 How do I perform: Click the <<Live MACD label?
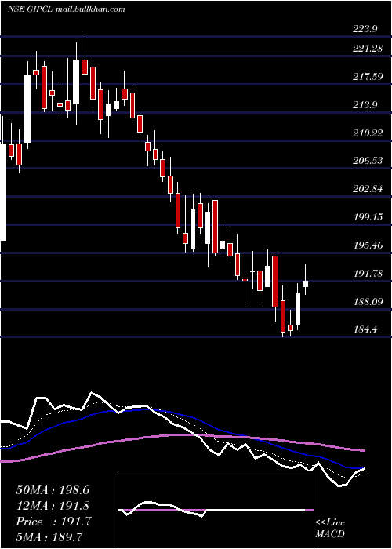[x=330, y=528]
